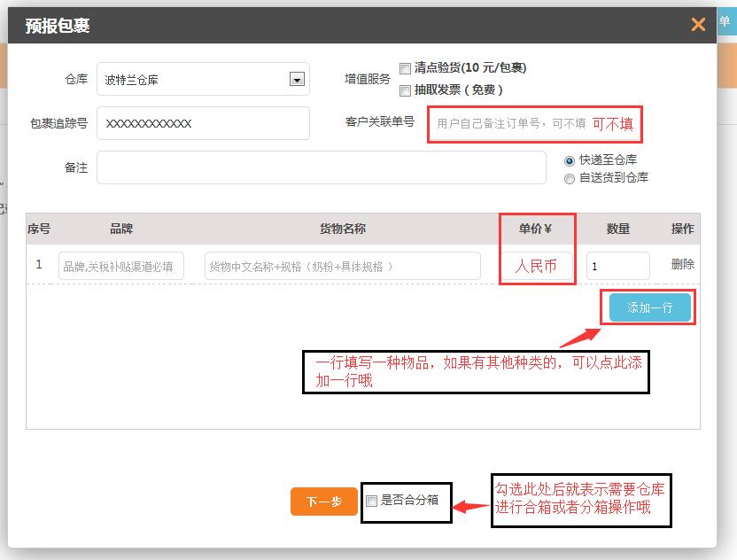
Task: Click the 删除 link in the item row
Action: (x=682, y=264)
